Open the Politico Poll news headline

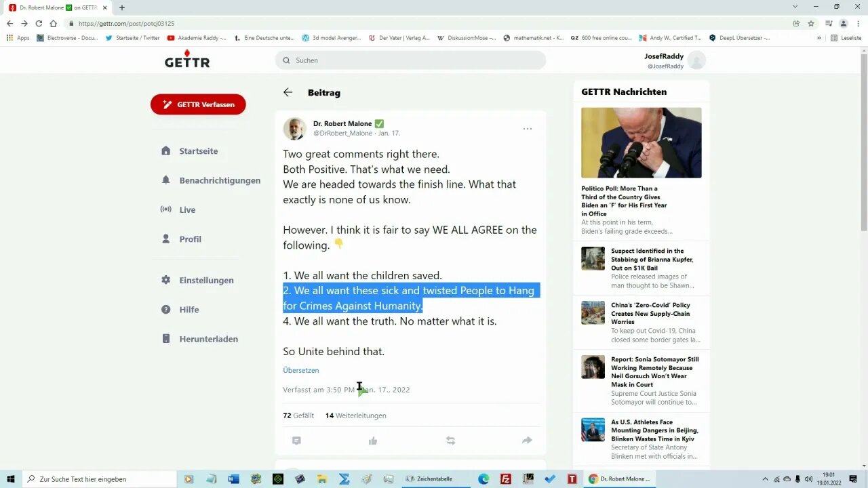click(x=625, y=201)
